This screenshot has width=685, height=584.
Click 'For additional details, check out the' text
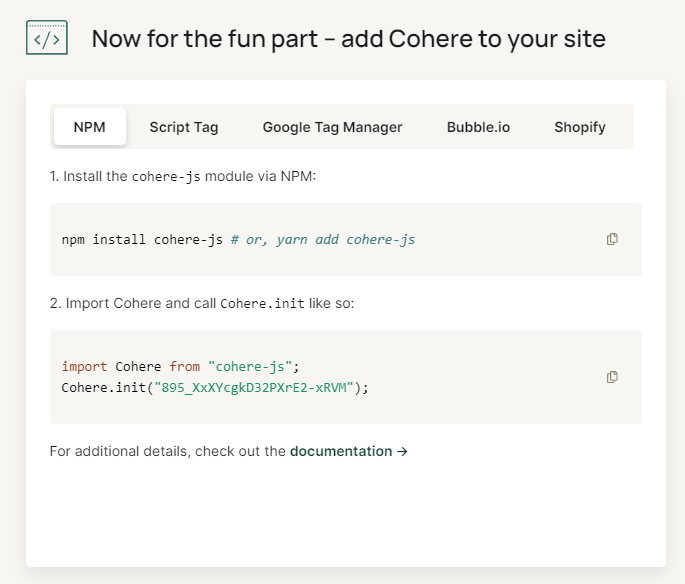click(x=168, y=451)
